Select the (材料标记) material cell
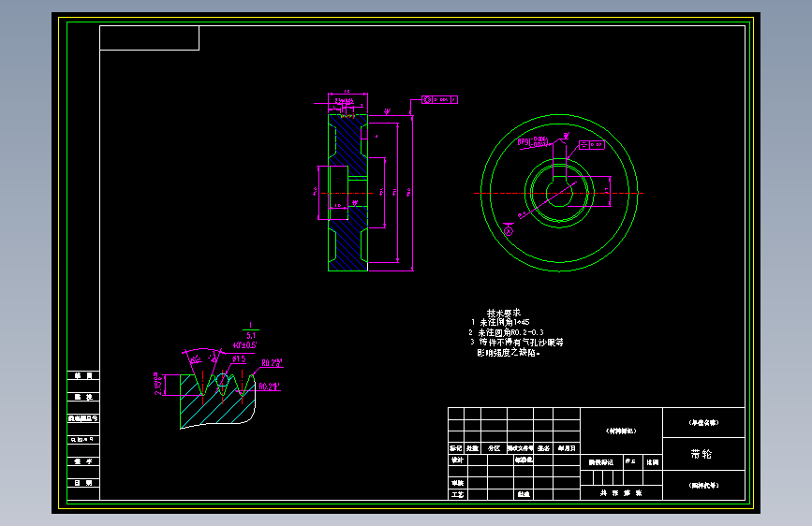This screenshot has height=526, width=812. pyautogui.click(x=622, y=431)
